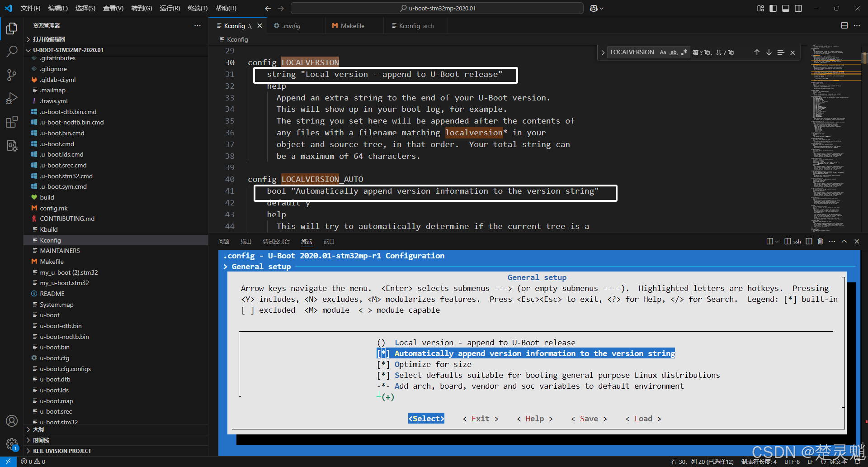Open the Manage gear menu
The height and width of the screenshot is (467, 868).
(12, 444)
